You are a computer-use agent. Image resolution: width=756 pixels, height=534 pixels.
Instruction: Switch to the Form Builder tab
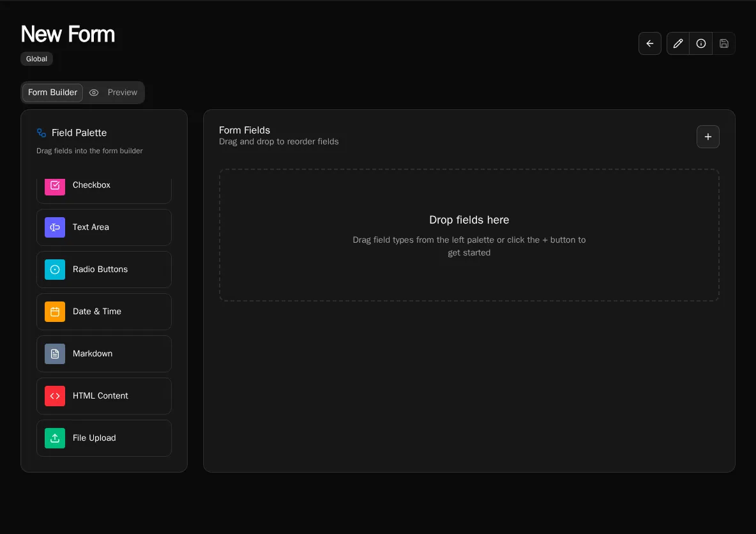pyautogui.click(x=52, y=92)
